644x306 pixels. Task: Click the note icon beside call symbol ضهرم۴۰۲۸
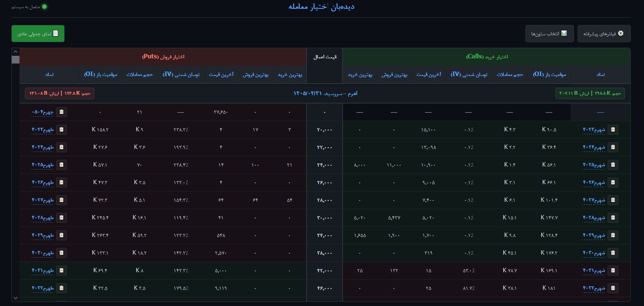[x=612, y=218]
